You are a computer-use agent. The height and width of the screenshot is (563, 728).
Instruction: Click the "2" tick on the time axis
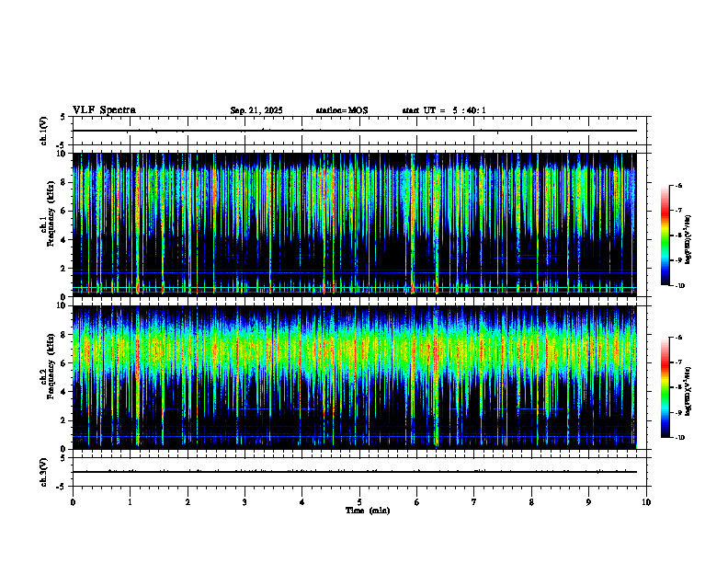tap(188, 502)
